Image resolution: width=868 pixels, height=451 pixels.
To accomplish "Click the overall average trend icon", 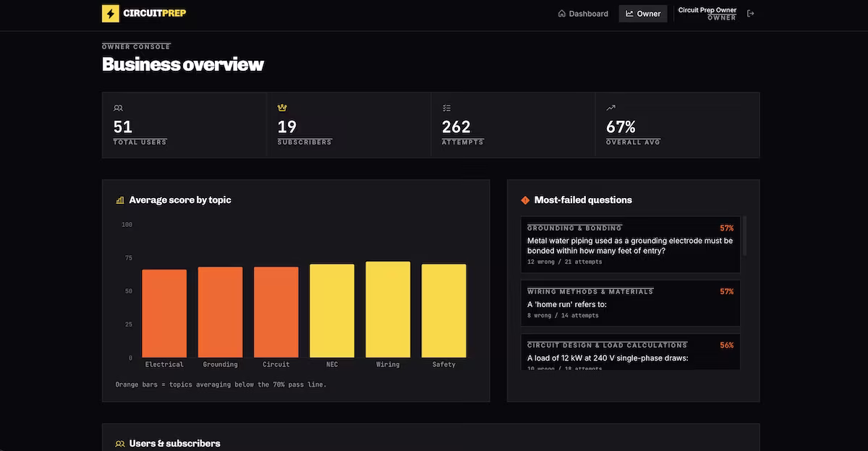I will [x=610, y=108].
